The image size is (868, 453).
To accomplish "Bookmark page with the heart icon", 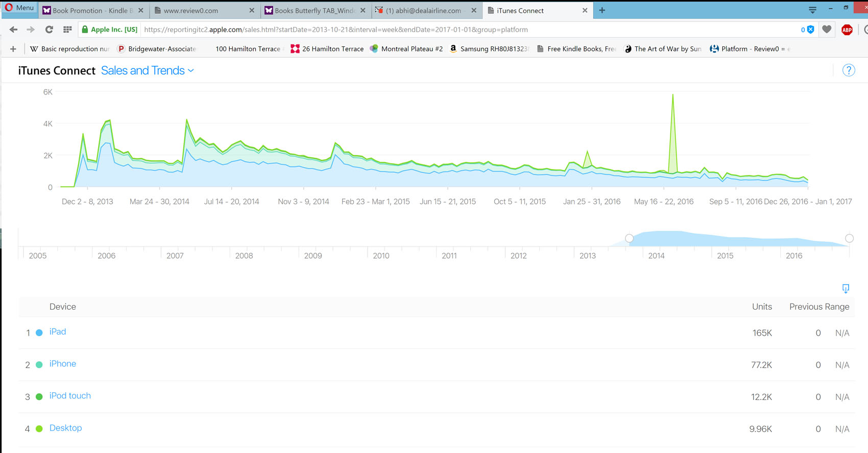I will (827, 30).
